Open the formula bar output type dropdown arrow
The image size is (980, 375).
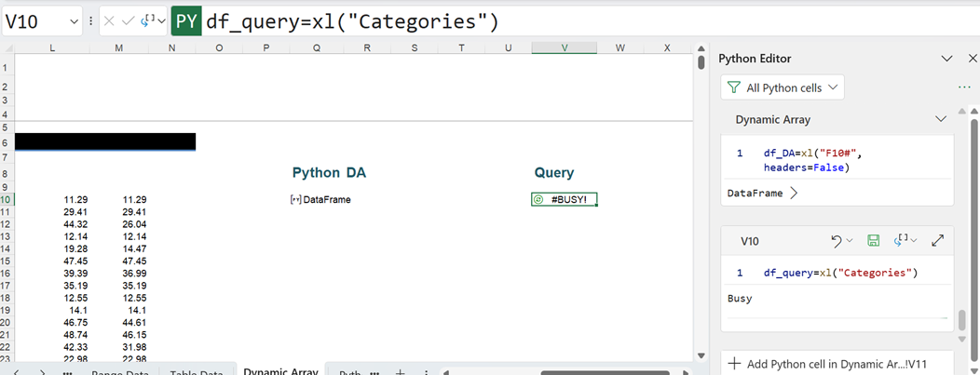pos(161,21)
